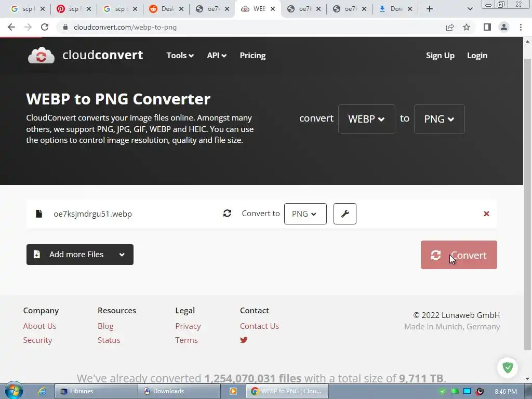The image size is (532, 399).
Task: Expand the Tools menu
Action: click(180, 55)
